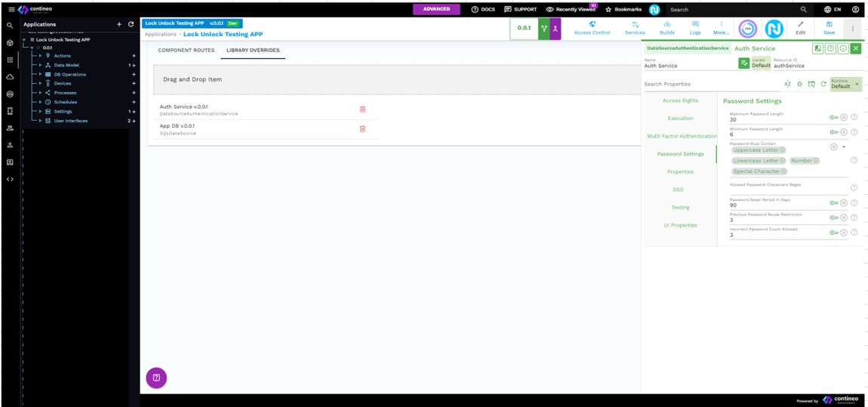Image resolution: width=868 pixels, height=407 pixels.
Task: Remove the Uppercase Letter chip
Action: click(782, 150)
